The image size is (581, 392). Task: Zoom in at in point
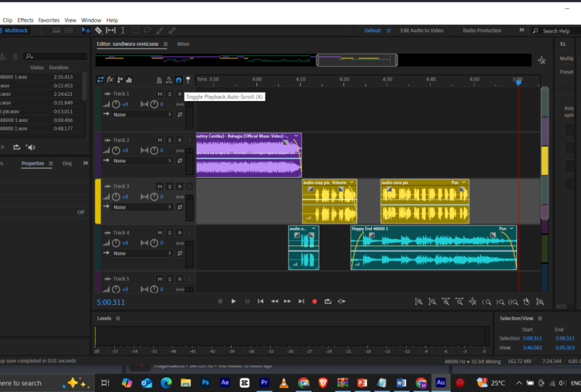pos(487,302)
